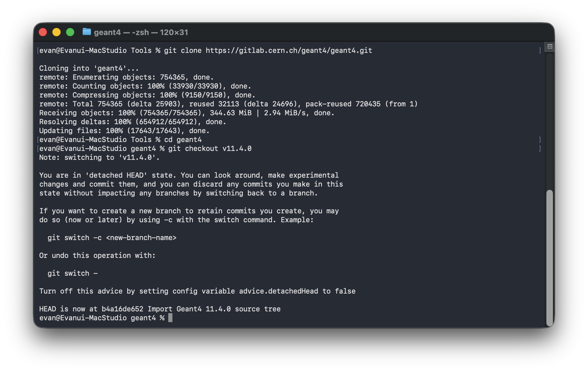The height and width of the screenshot is (372, 588).
Task: Zoom the window using the green button
Action: pos(70,32)
